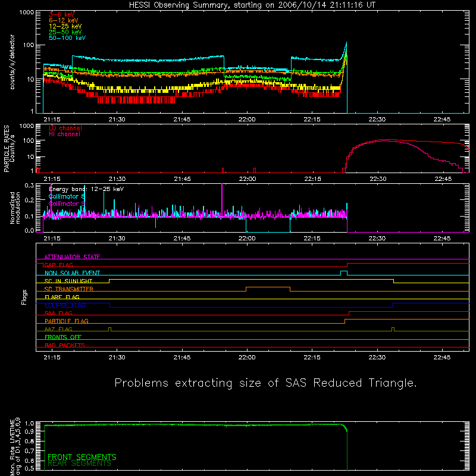The height and width of the screenshot is (476, 476).
Task: Click the vertical 'Flags' axis label
Action: (24, 297)
